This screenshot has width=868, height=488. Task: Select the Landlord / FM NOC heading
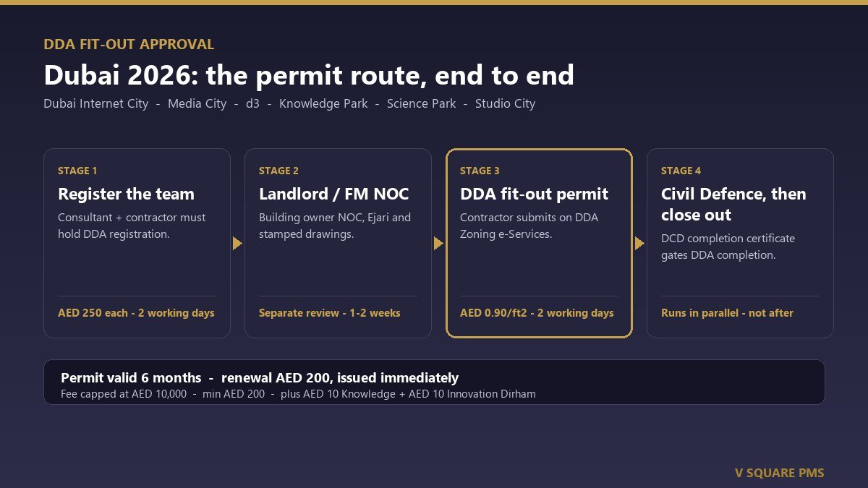pos(333,194)
